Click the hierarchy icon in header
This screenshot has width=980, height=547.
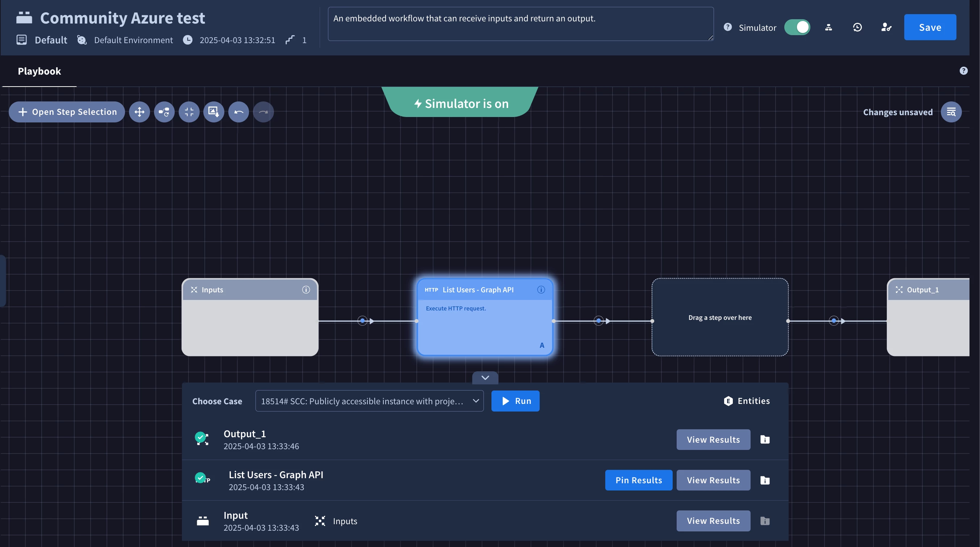(x=829, y=28)
